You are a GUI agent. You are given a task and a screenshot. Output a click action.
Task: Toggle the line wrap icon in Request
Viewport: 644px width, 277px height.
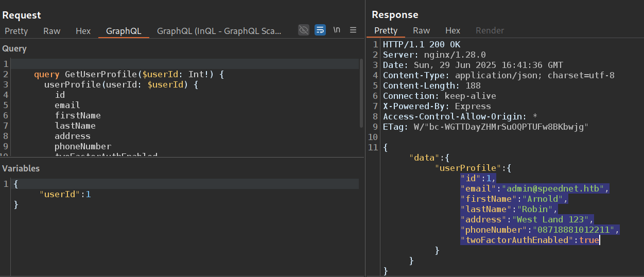point(320,30)
